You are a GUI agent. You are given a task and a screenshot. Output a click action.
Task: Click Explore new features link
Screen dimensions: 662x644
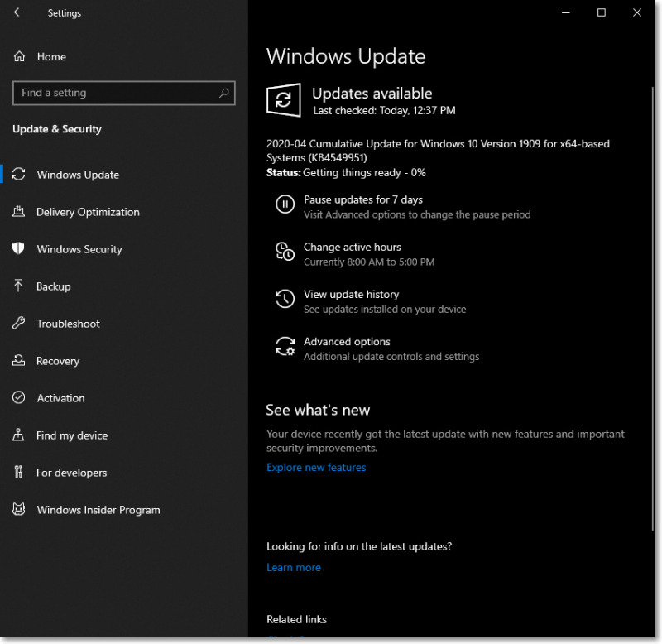click(316, 467)
